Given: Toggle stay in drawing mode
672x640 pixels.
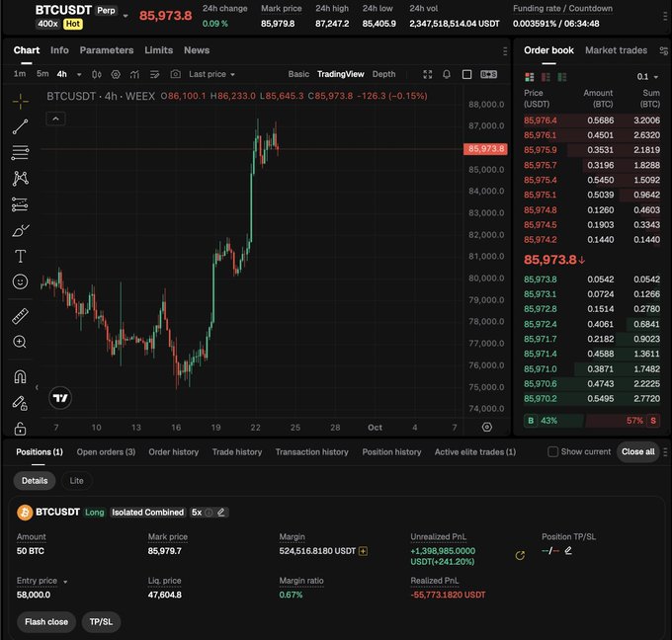Looking at the screenshot, I should (x=20, y=403).
